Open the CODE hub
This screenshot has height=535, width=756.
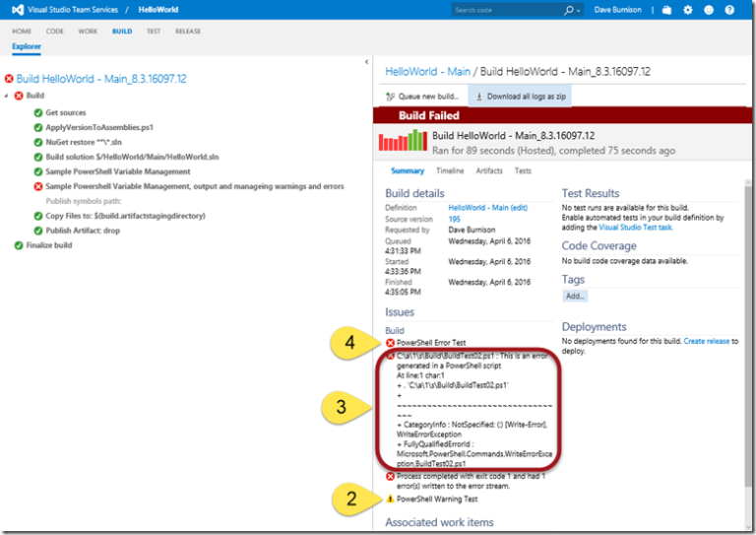pos(54,32)
